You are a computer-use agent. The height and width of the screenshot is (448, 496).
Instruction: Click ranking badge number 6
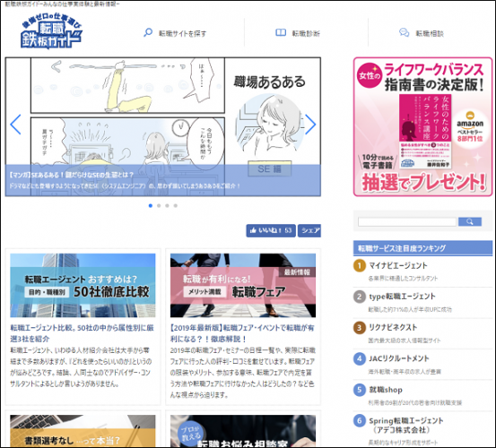point(359,421)
